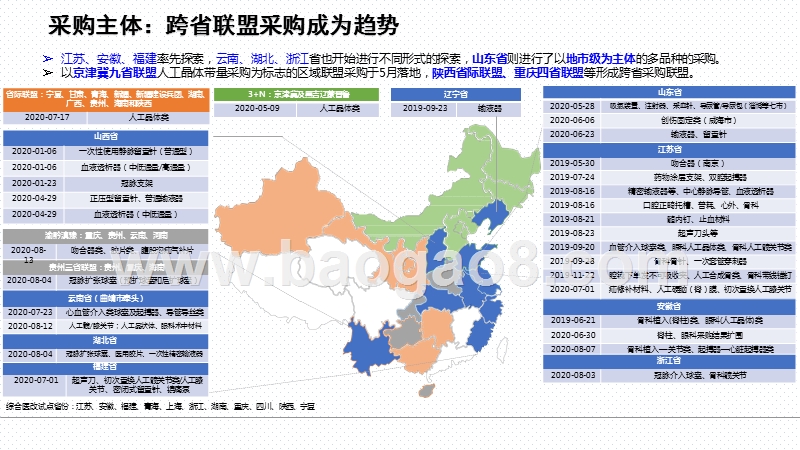The height and width of the screenshot is (450, 800).
Task: Click 2019-07-24 in 江苏省 table
Action: point(572,177)
